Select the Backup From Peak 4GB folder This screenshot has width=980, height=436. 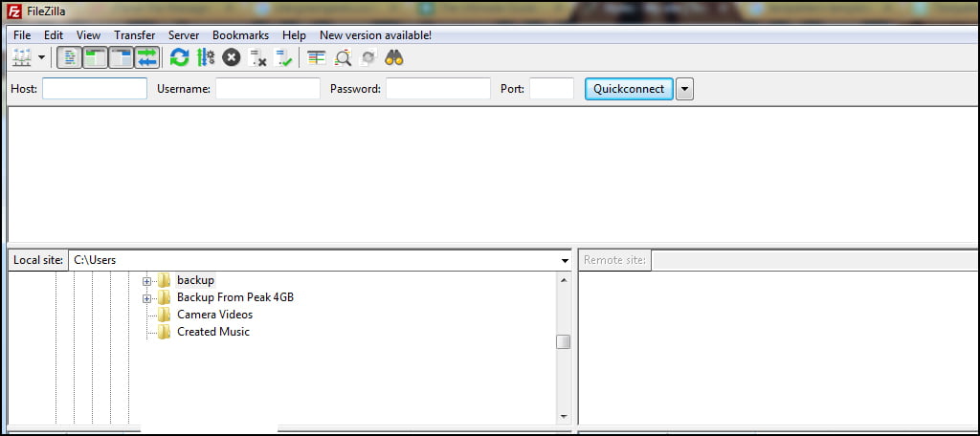tap(235, 297)
